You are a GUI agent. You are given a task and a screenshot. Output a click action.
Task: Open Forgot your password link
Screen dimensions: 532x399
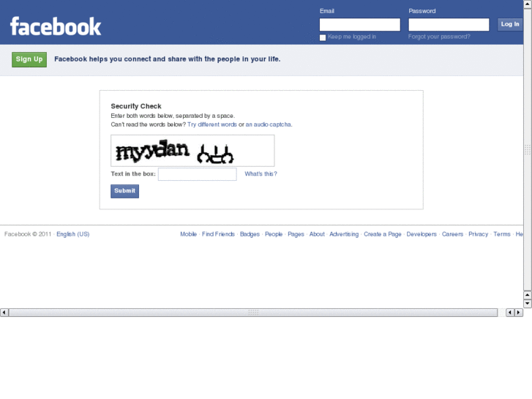click(439, 37)
